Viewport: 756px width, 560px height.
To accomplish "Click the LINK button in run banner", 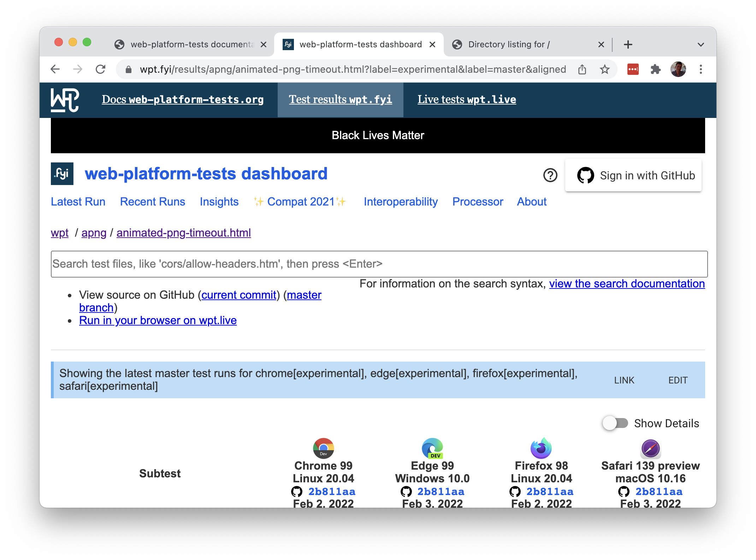I will pyautogui.click(x=624, y=380).
